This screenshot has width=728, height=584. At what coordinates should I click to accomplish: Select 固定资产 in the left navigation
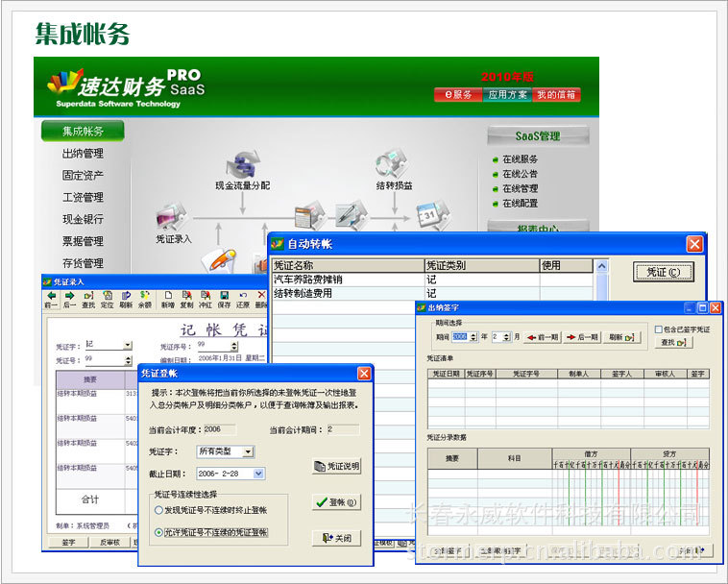pyautogui.click(x=83, y=175)
